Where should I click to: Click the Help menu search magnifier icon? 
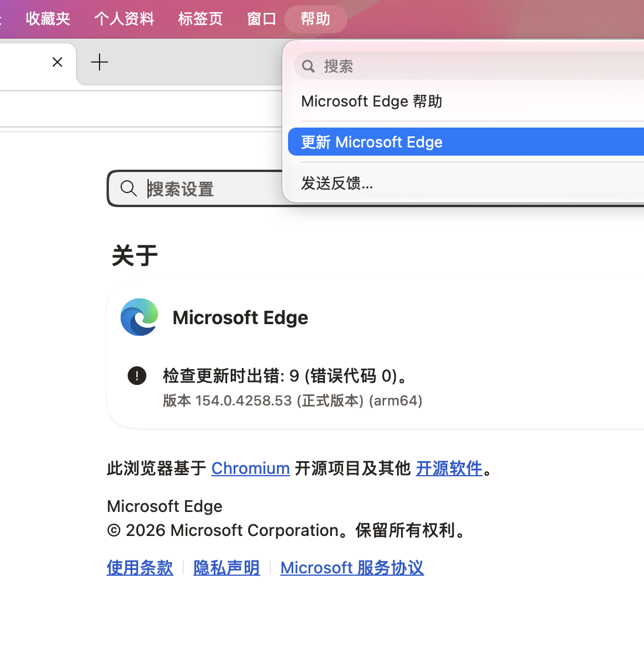pos(309,66)
